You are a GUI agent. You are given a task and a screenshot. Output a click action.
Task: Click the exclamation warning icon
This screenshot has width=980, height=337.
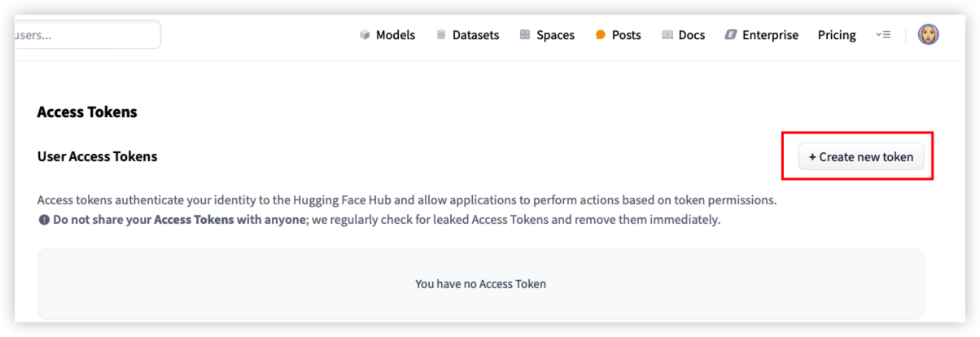44,220
